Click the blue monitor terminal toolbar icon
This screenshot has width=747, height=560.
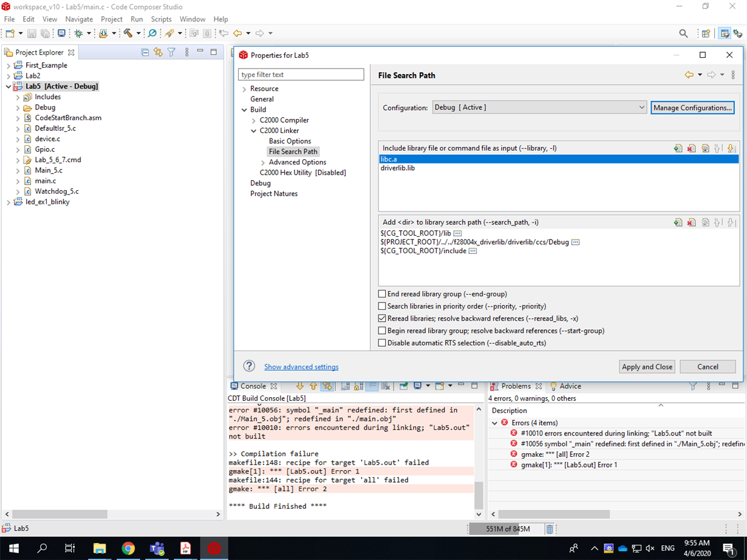(x=61, y=33)
